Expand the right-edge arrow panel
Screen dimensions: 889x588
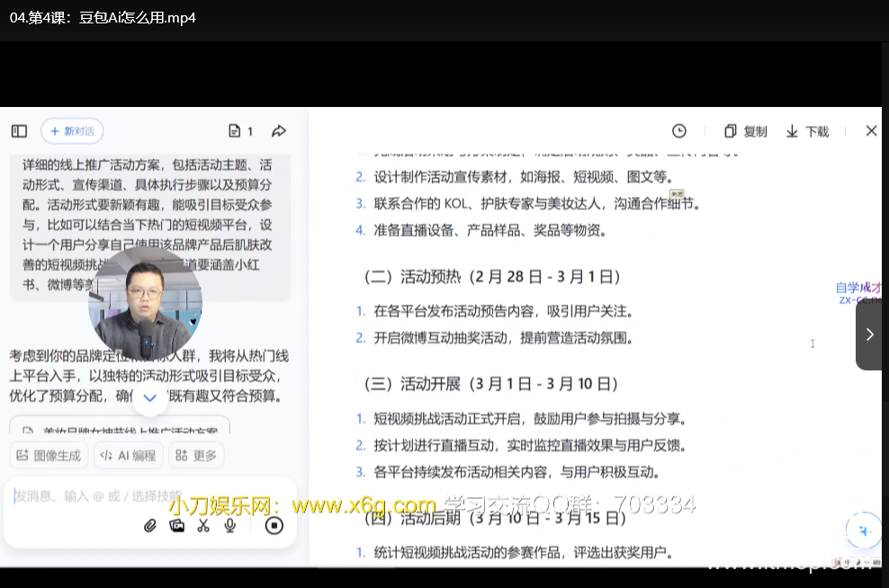pyautogui.click(x=870, y=334)
